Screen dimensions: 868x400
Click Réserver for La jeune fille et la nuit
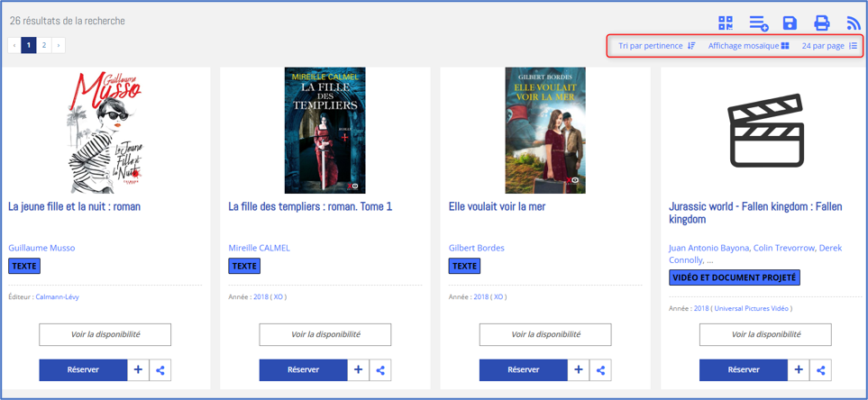(83, 370)
